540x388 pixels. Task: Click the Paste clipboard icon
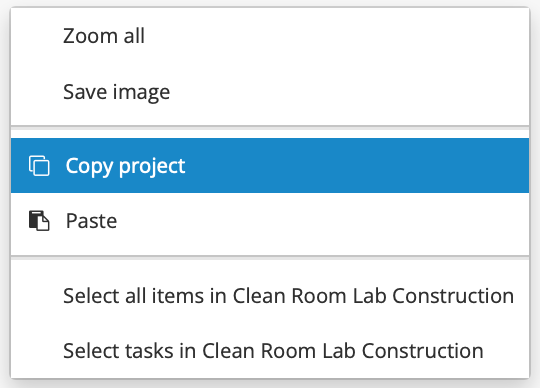click(x=39, y=220)
